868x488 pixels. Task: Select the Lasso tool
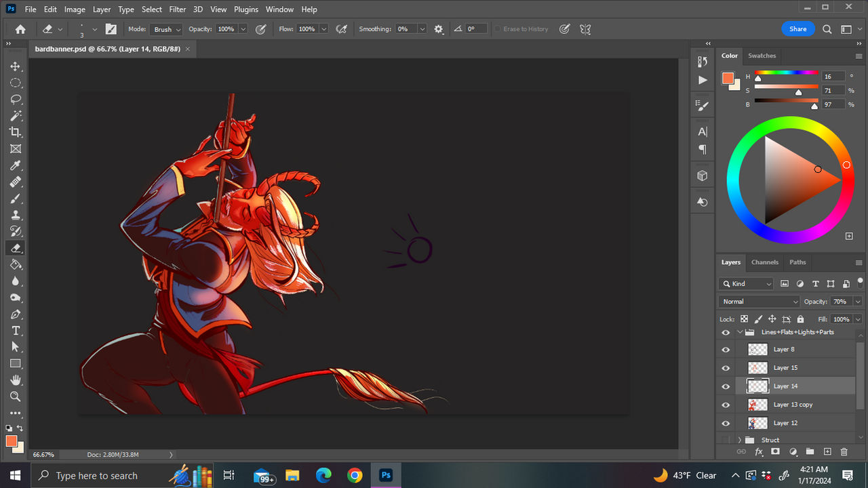[x=15, y=99]
